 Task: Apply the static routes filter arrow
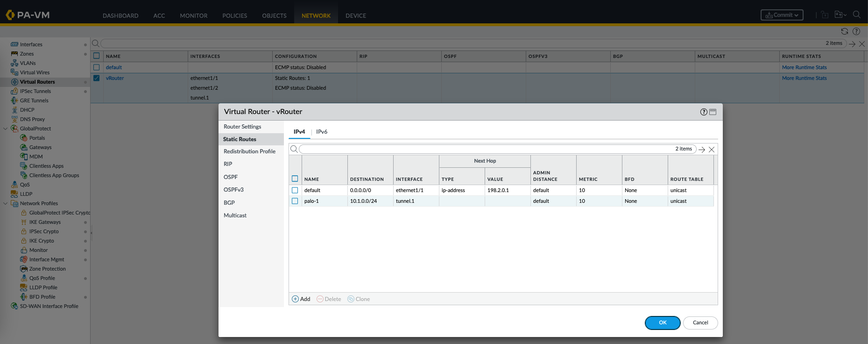702,150
